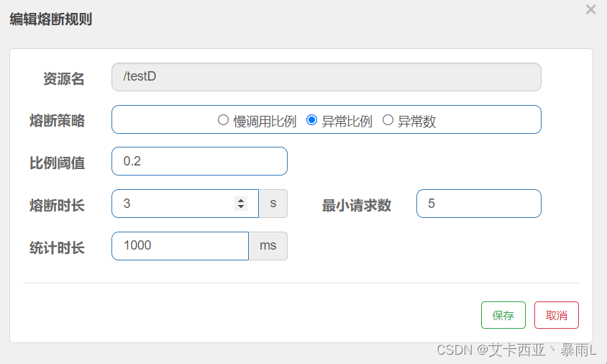Select the 慢调用比例 radio option
This screenshot has width=607, height=364.
pos(223,120)
